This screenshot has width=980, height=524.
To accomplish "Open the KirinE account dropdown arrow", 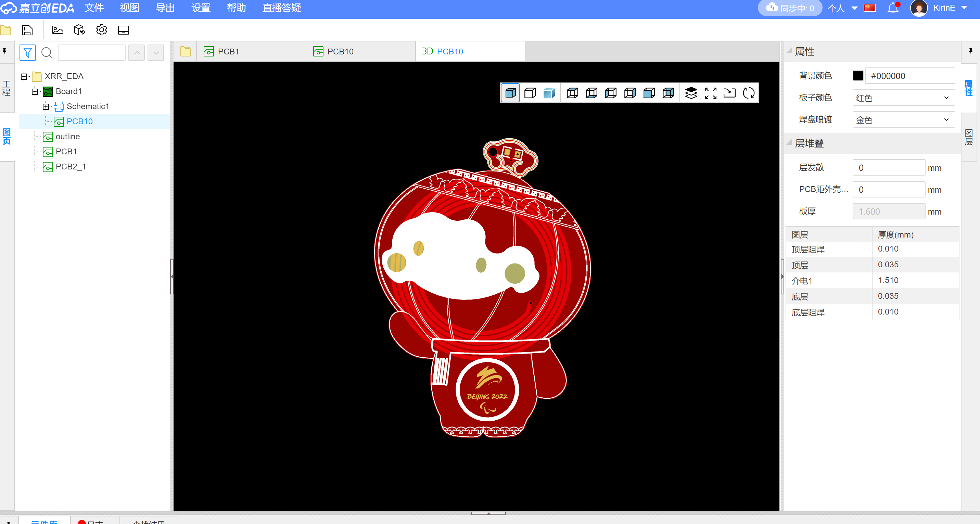I will [x=964, y=8].
